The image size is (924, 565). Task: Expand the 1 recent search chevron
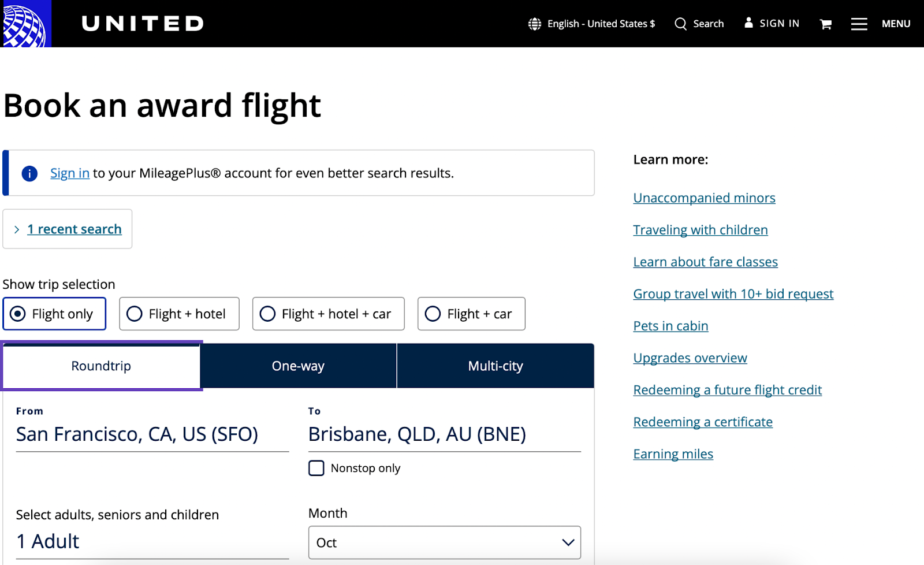17,229
